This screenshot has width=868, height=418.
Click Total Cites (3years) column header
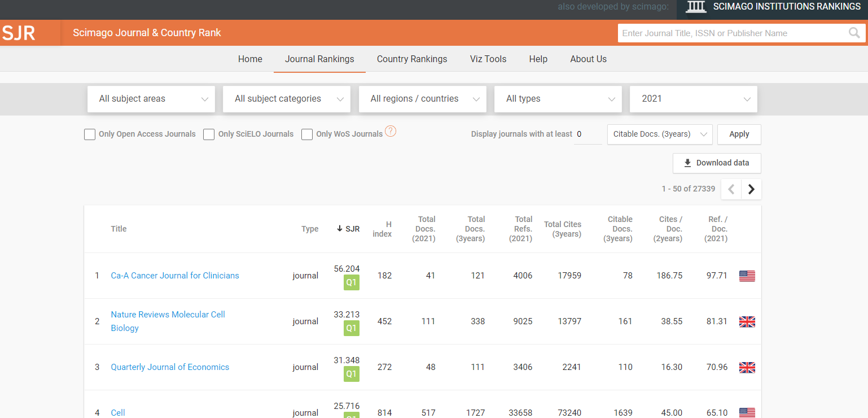563,229
